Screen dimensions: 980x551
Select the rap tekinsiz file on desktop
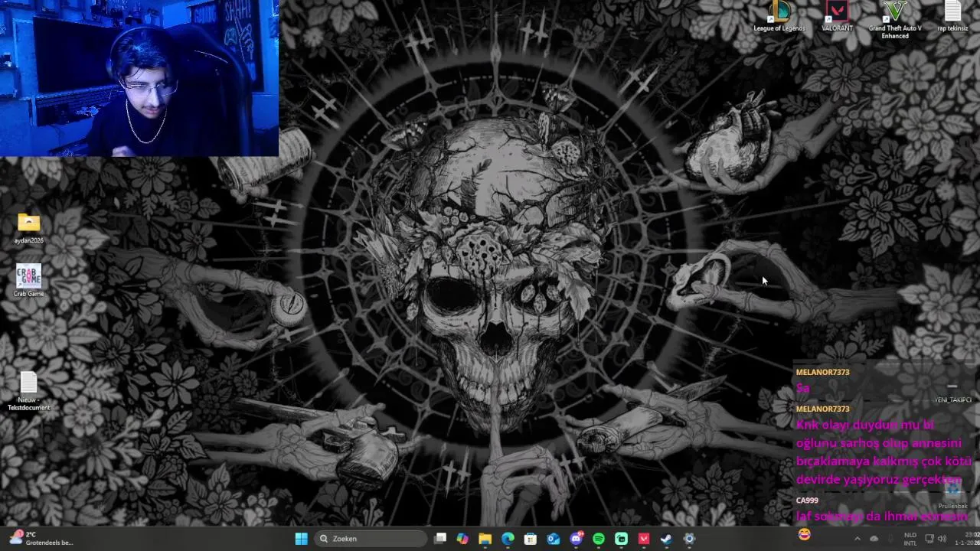tap(952, 17)
